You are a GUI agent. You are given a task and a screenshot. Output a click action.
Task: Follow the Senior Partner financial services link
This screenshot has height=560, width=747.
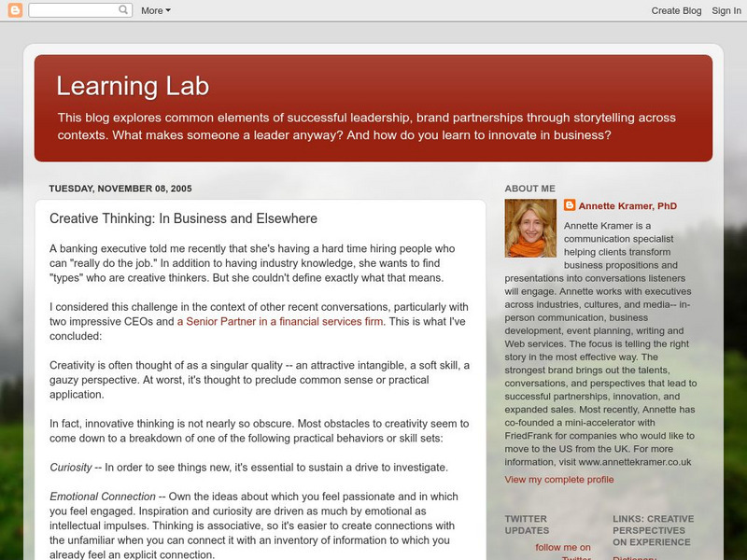pos(280,321)
